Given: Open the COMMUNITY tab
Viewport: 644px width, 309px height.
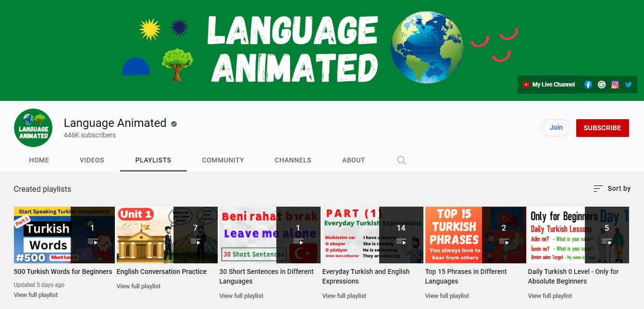Looking at the screenshot, I should [223, 160].
